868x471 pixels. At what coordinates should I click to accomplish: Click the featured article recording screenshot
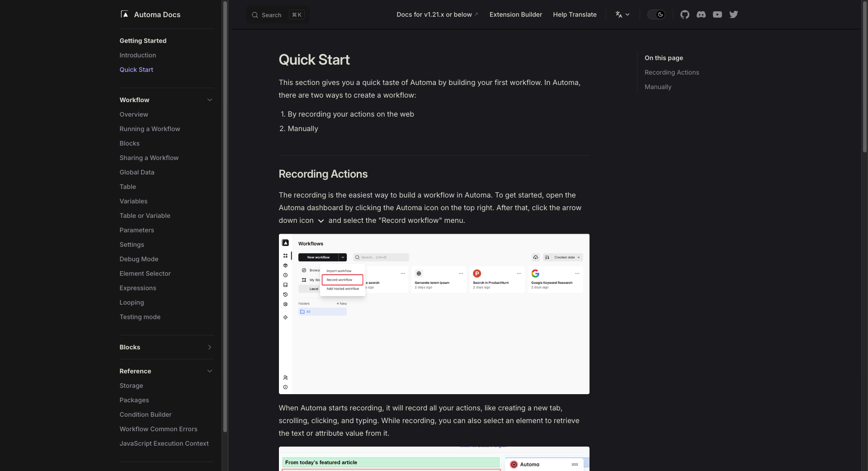(434, 459)
